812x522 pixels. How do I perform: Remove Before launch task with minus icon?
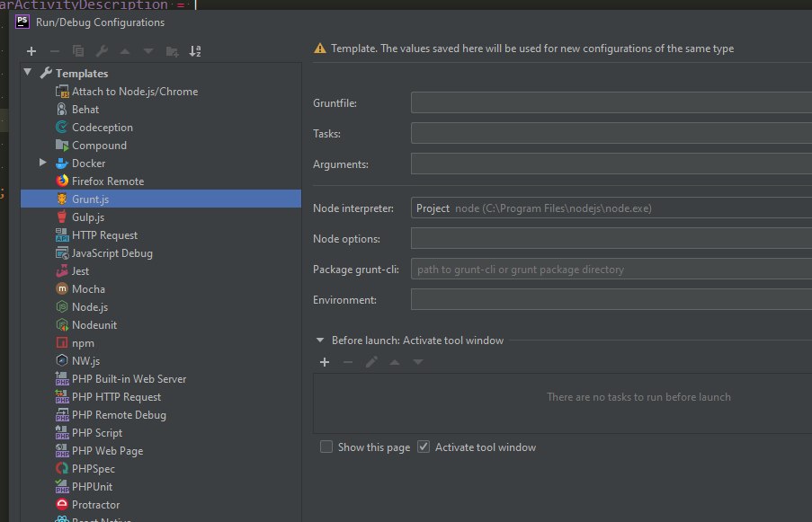point(348,362)
